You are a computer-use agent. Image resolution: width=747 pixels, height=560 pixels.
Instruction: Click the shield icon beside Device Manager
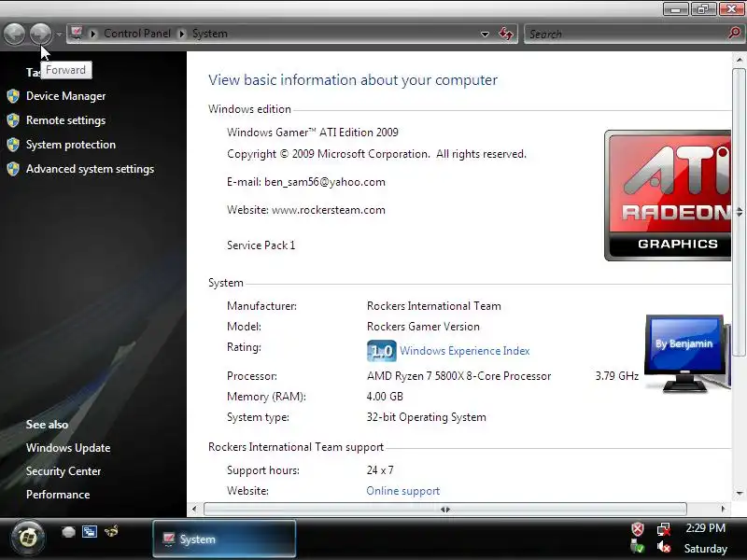click(13, 96)
